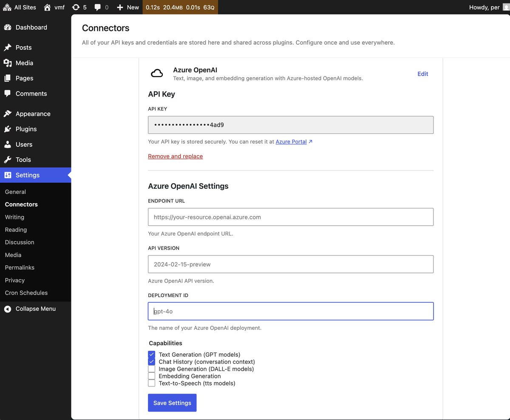Open Permalinks settings submenu
This screenshot has height=420, width=510.
pos(20,268)
